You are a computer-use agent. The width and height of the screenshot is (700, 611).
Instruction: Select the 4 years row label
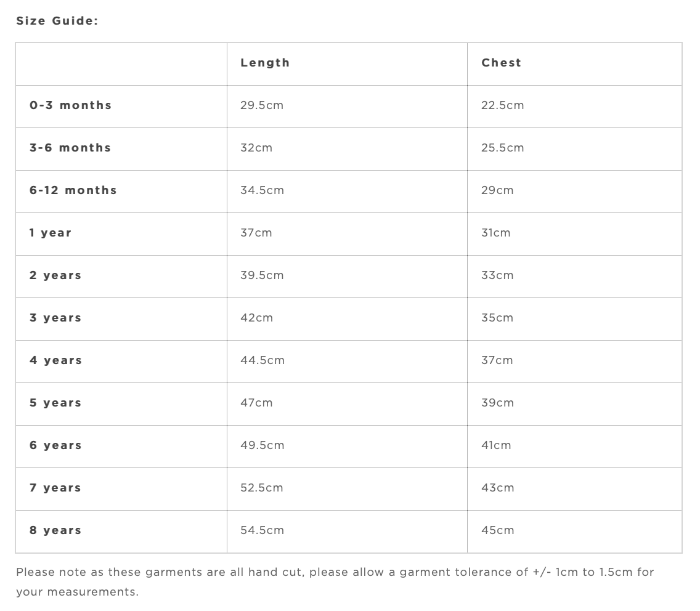tap(55, 360)
